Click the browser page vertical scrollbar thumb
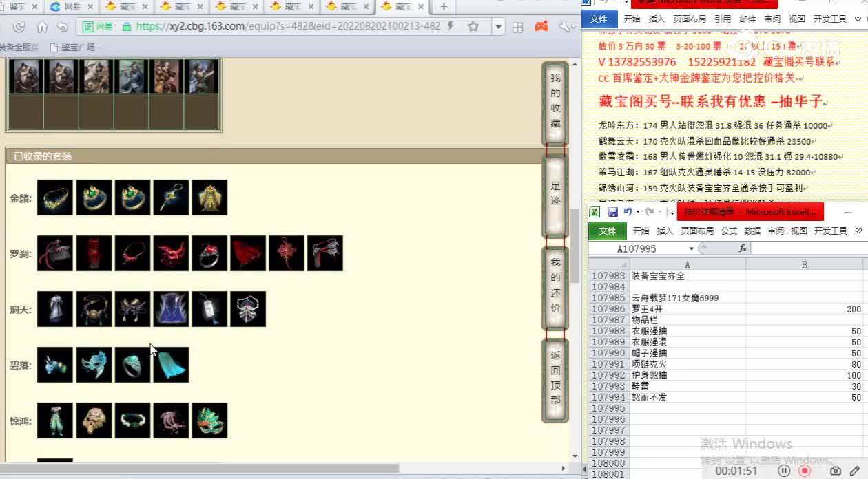Image resolution: width=868 pixels, height=479 pixels. (575, 246)
